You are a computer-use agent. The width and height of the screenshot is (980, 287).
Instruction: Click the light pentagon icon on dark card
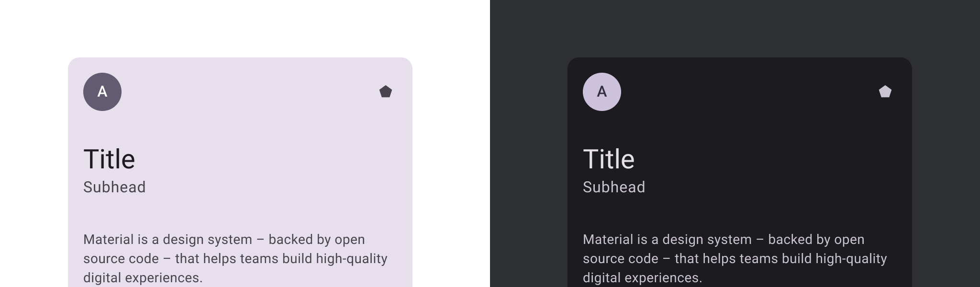point(885,92)
